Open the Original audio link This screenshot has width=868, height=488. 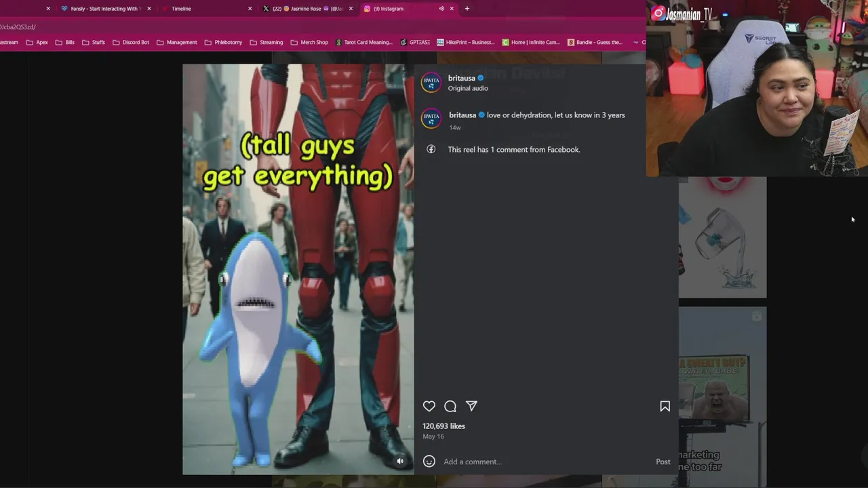(x=468, y=88)
